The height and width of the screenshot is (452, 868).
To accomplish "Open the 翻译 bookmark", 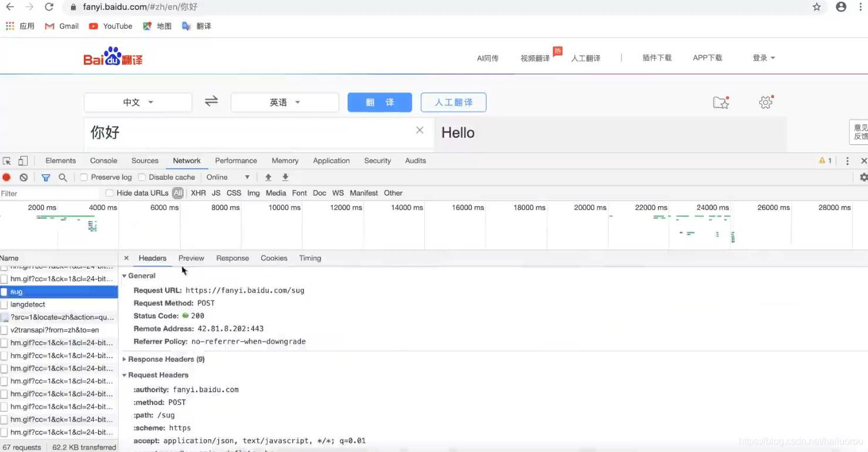I will click(x=197, y=26).
